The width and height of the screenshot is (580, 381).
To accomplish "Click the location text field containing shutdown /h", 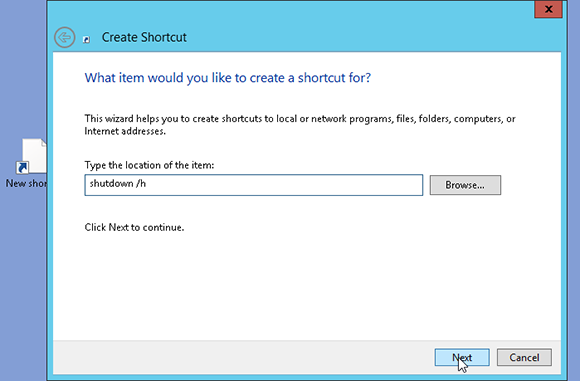I will tap(254, 185).
